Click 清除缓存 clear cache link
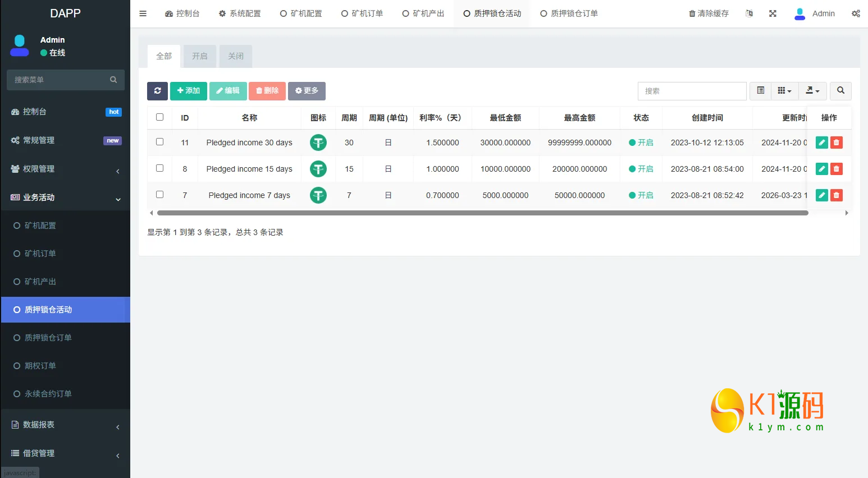The image size is (868, 478). 709,13
